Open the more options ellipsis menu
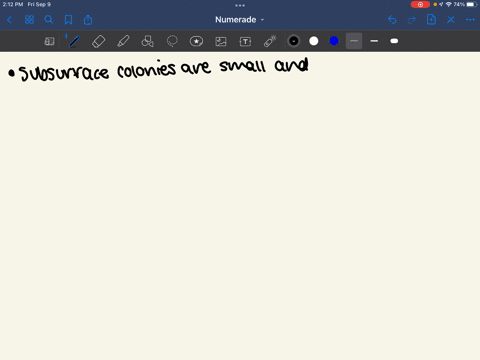This screenshot has height=360, width=480. [470, 20]
